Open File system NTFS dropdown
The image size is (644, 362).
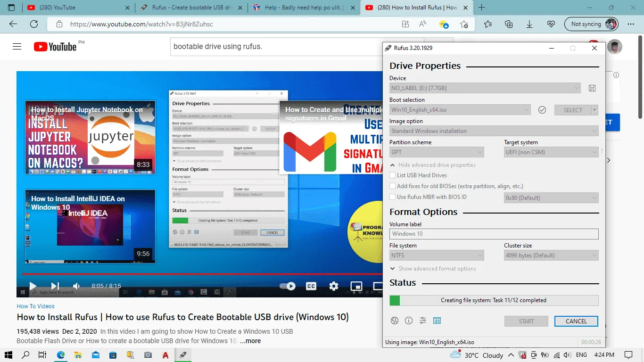[437, 255]
